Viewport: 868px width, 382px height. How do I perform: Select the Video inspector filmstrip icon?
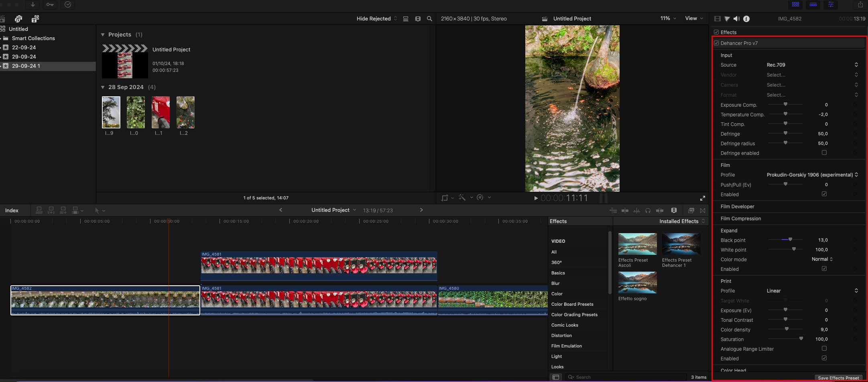[x=718, y=18]
